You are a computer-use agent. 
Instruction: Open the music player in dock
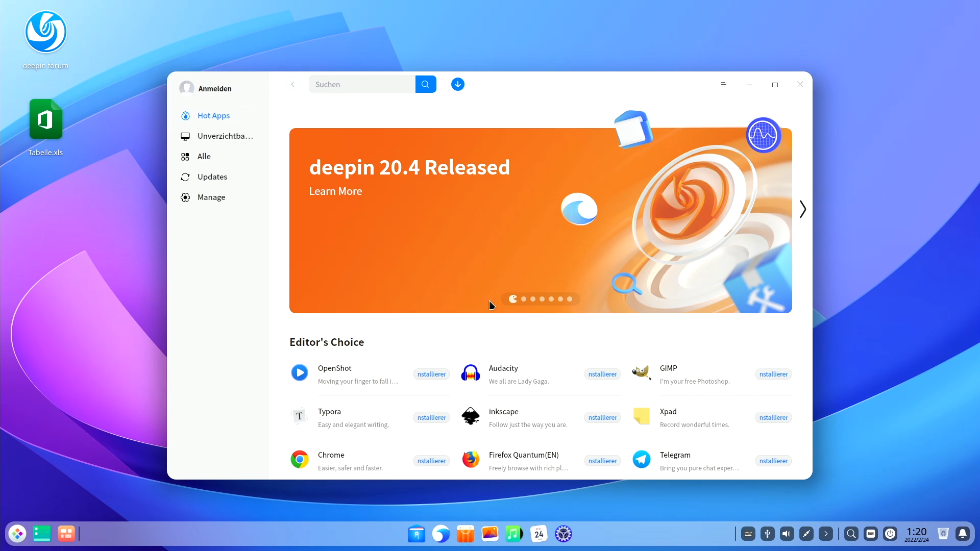514,534
